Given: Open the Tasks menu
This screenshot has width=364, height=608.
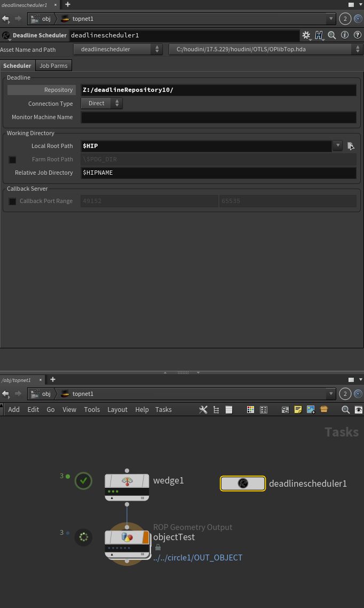Looking at the screenshot, I should coord(163,409).
